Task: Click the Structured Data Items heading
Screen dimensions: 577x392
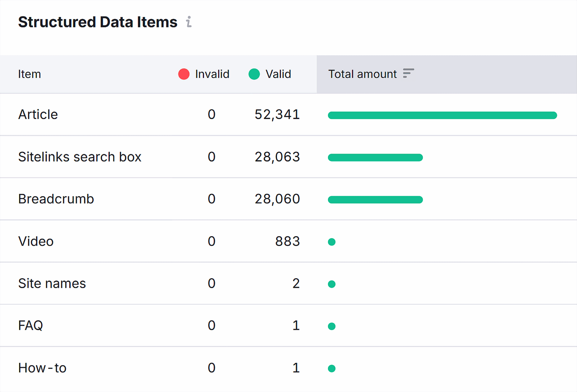Action: pyautogui.click(x=98, y=22)
